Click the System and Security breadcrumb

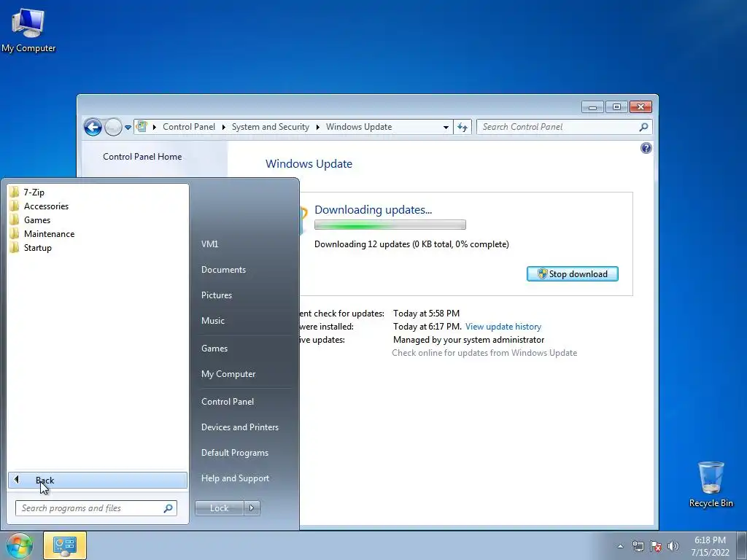[x=271, y=127]
